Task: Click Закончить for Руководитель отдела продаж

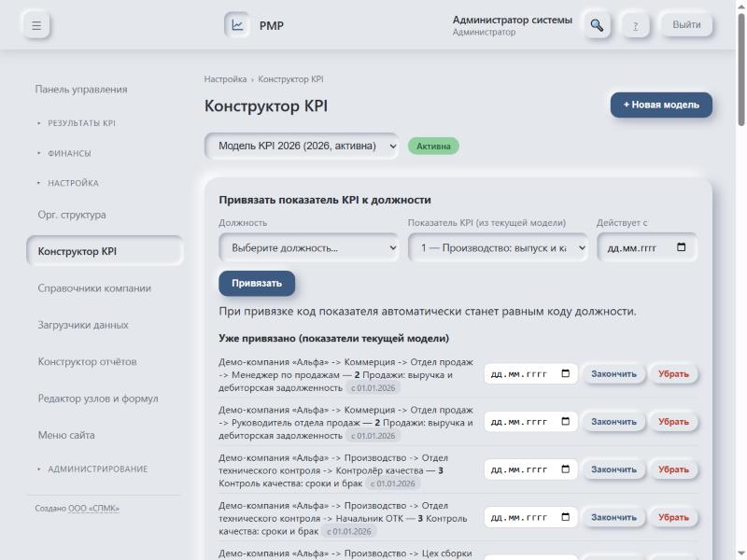Action: (613, 422)
